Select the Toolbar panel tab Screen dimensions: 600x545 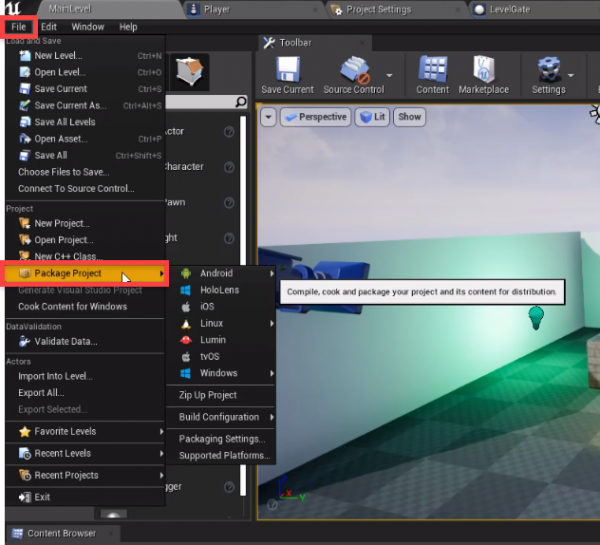(x=315, y=43)
